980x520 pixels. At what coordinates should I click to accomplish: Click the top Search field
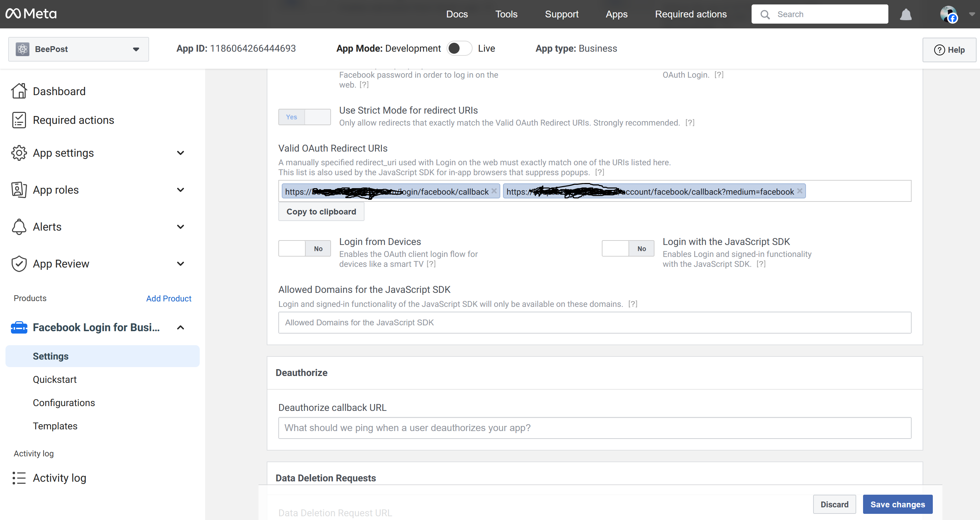tap(820, 14)
